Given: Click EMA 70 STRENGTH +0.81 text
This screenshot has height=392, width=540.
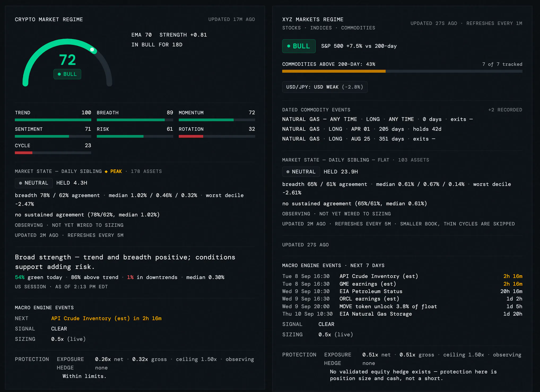Looking at the screenshot, I should [x=169, y=35].
